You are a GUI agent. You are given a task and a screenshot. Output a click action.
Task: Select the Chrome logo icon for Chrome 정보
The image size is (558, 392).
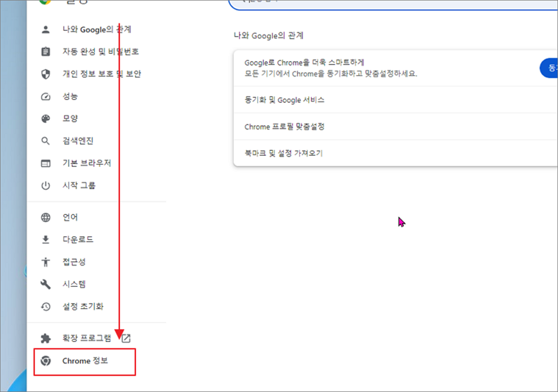click(46, 361)
